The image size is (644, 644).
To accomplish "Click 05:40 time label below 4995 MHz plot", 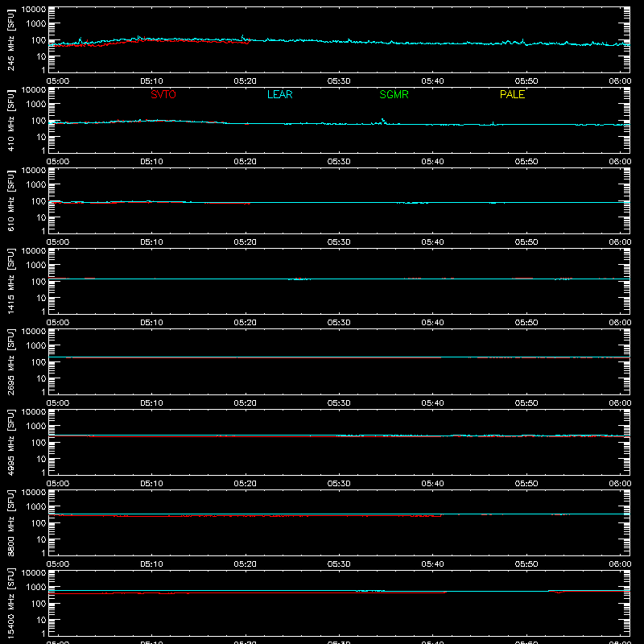I will (432, 484).
